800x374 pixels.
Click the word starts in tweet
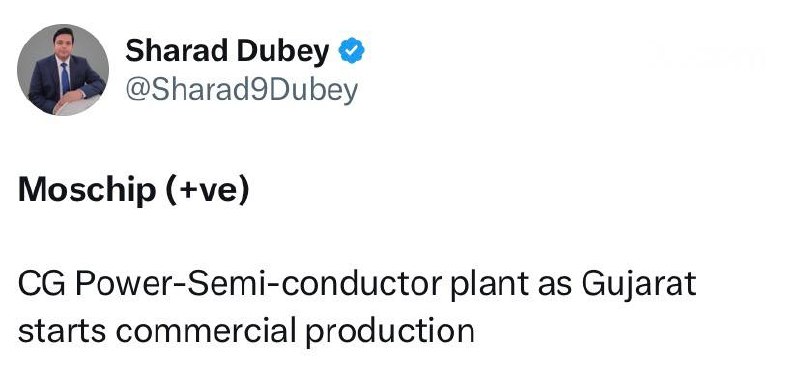pos(62,332)
